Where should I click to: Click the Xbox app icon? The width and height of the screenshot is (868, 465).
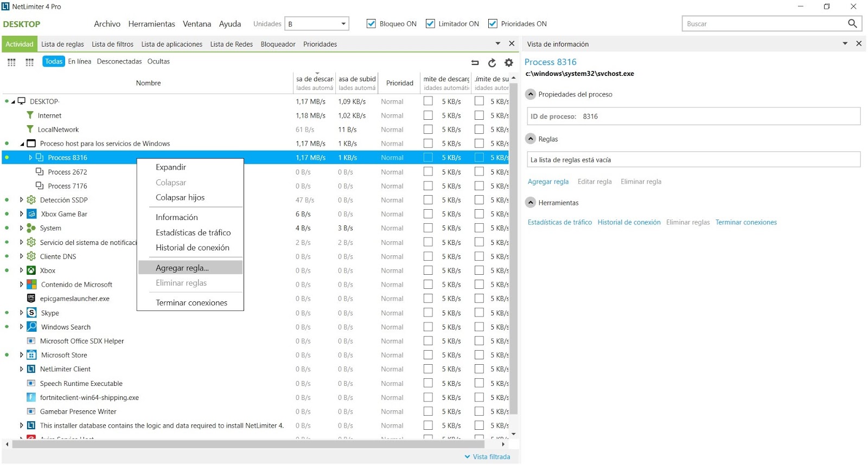[31, 270]
